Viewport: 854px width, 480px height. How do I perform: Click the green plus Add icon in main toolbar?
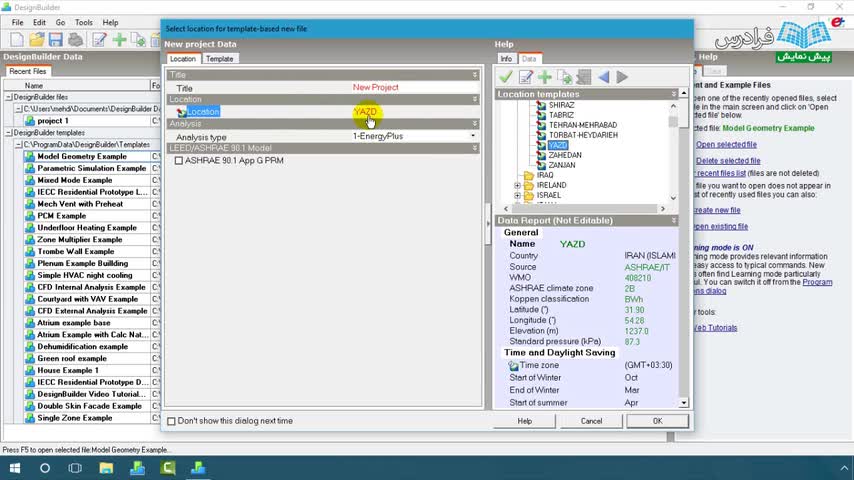119,40
